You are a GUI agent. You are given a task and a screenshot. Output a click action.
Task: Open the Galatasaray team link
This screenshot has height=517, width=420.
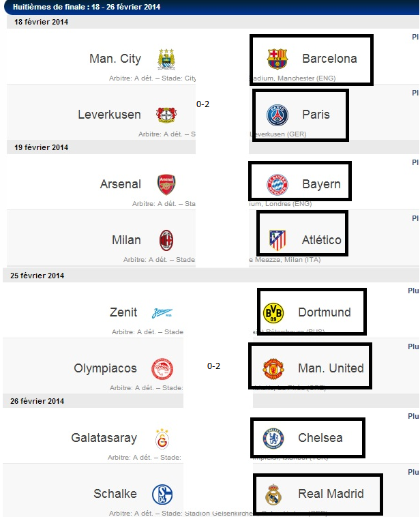point(104,437)
